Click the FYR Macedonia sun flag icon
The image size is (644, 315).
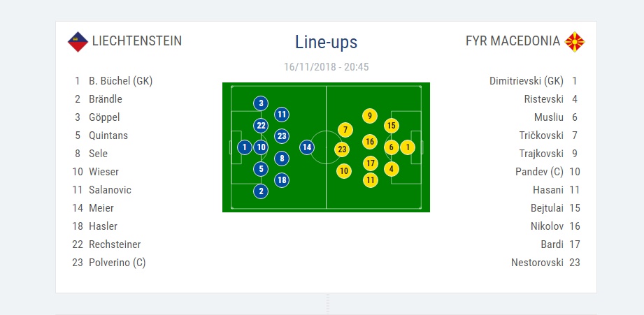coord(575,42)
